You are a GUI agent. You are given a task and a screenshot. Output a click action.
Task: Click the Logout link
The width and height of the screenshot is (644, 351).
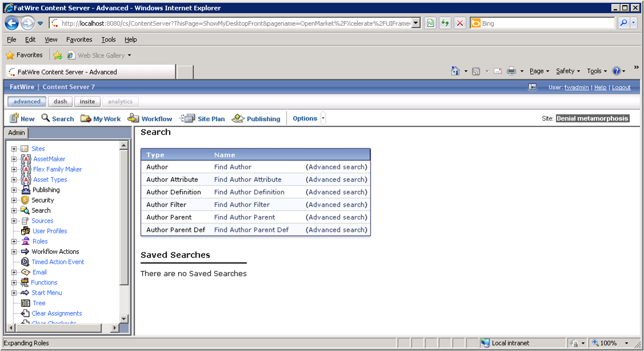coord(621,87)
